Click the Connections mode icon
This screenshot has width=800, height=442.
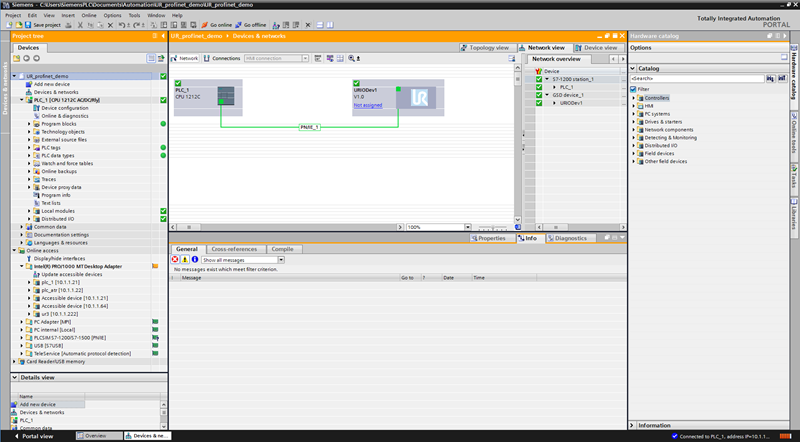tap(207, 59)
